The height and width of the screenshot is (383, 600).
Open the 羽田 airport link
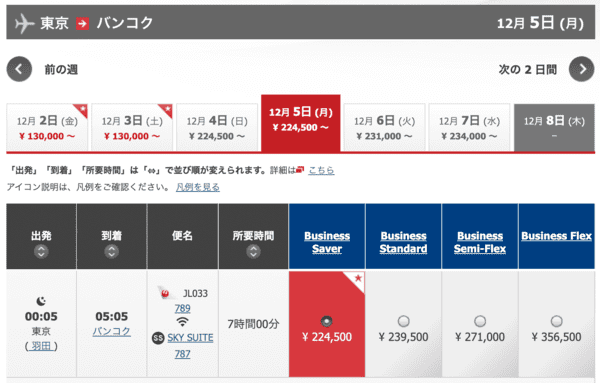[41, 346]
